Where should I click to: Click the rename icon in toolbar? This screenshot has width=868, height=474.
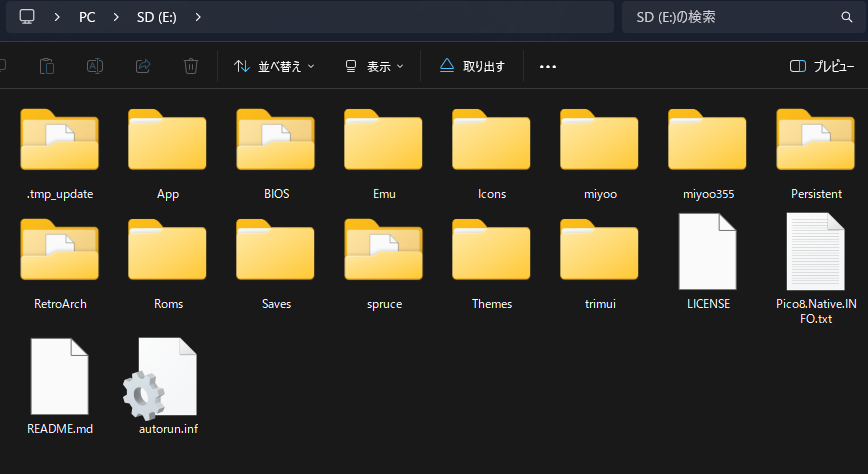pyautogui.click(x=95, y=66)
